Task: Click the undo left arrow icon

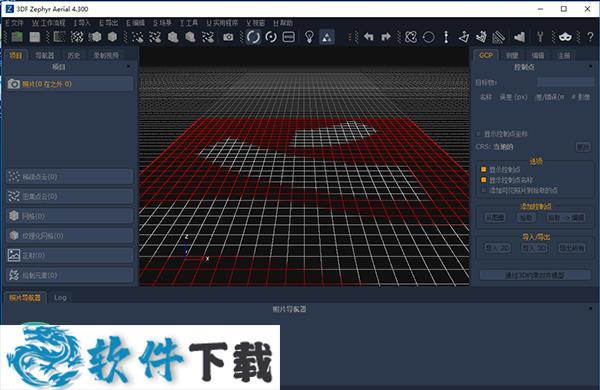Action: tap(368, 37)
